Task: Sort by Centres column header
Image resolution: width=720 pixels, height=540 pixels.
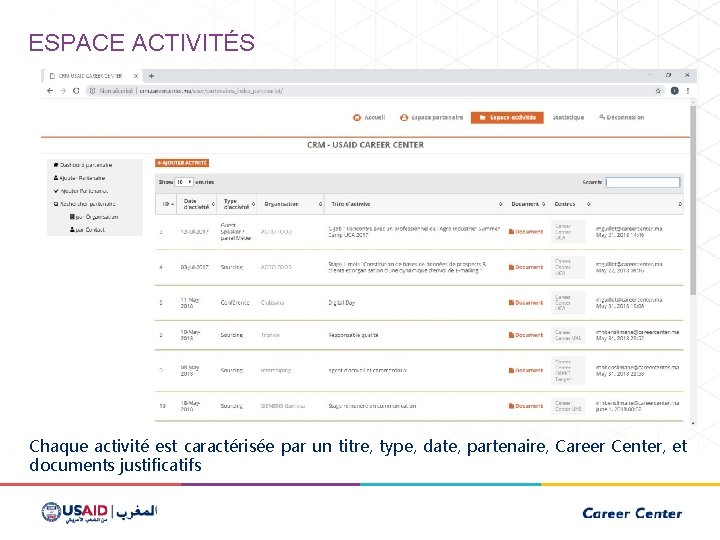Action: 571,204
